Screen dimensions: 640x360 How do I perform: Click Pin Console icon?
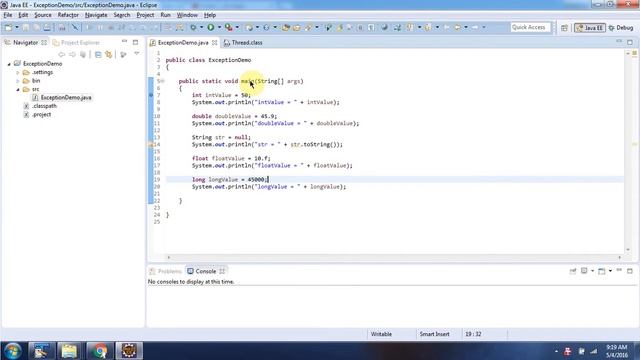click(573, 271)
